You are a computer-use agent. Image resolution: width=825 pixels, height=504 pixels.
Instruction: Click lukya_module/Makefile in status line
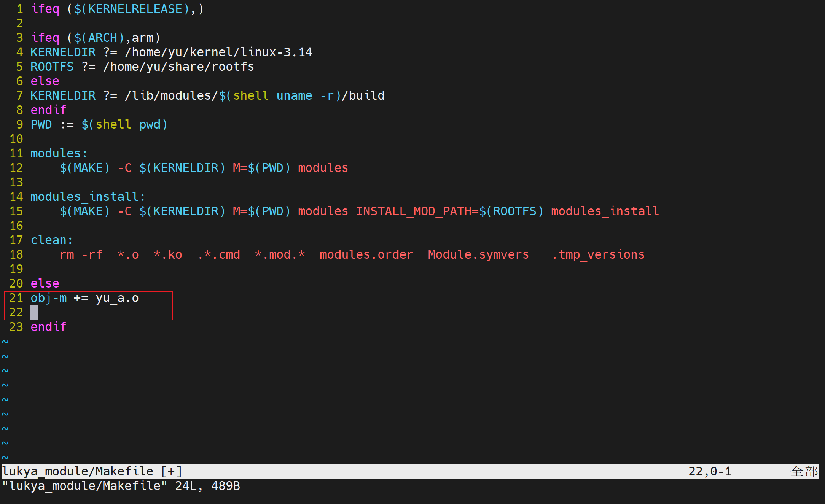tap(78, 471)
